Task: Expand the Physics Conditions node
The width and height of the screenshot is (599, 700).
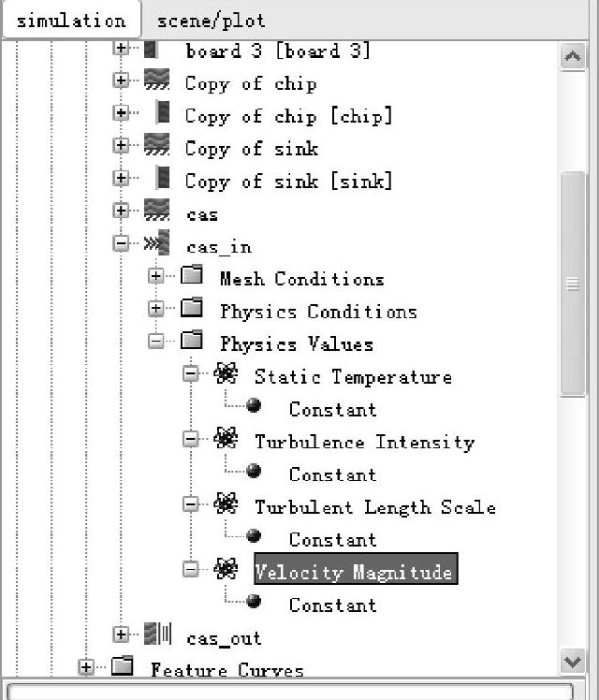Action: (x=155, y=310)
